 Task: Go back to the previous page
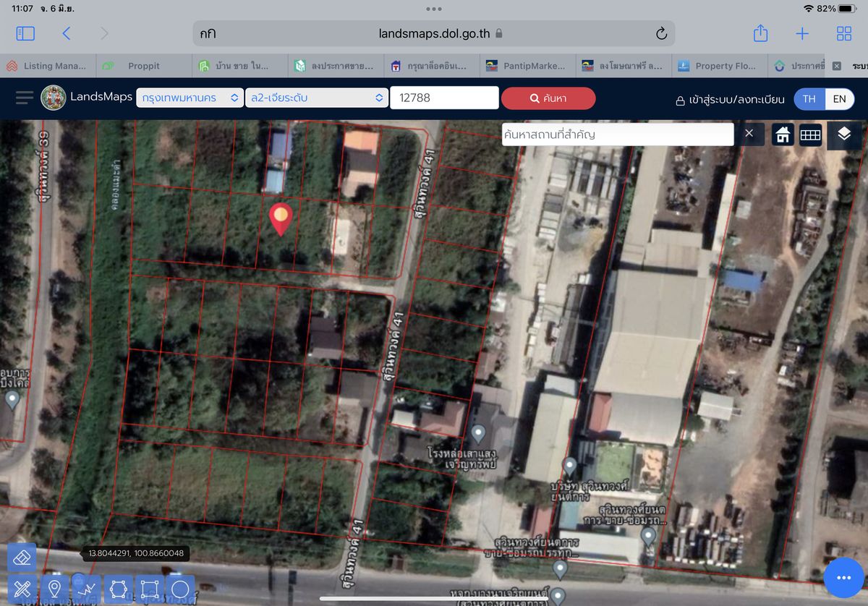pyautogui.click(x=67, y=33)
